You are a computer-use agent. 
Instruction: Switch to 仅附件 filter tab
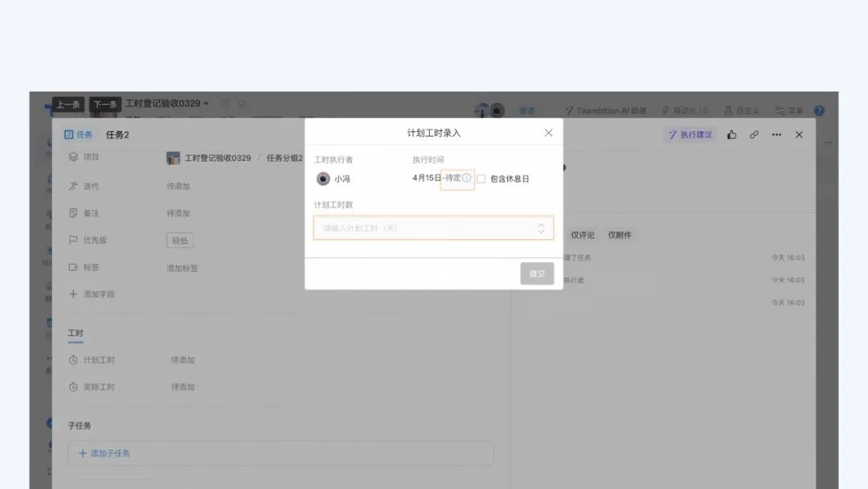[x=620, y=235]
